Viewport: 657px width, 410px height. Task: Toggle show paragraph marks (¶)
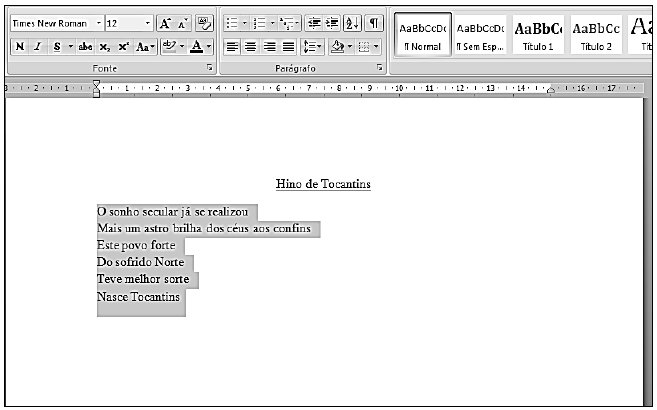[x=373, y=23]
